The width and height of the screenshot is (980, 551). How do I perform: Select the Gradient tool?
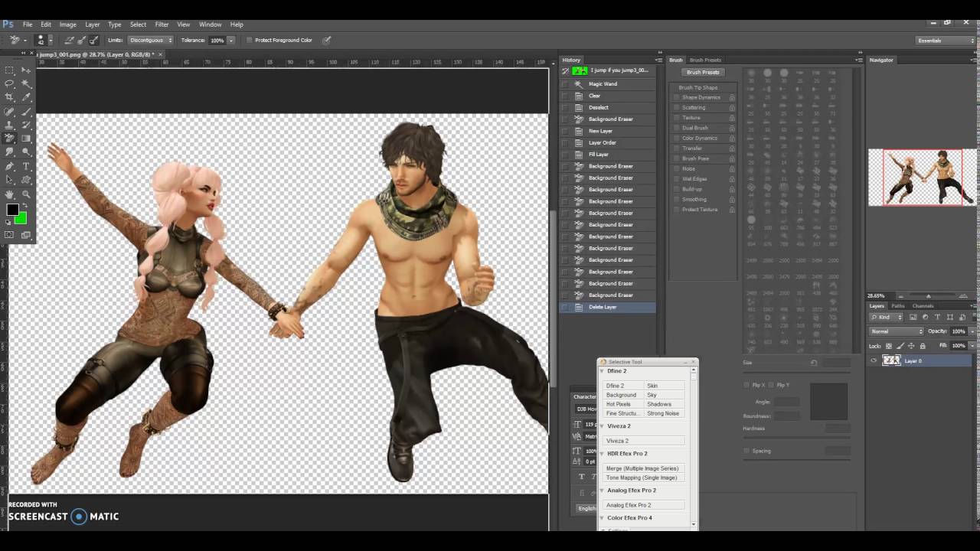[26, 139]
